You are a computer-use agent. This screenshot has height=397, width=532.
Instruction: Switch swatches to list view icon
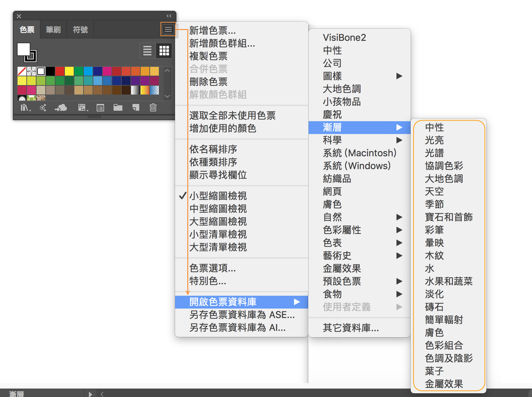[x=147, y=51]
